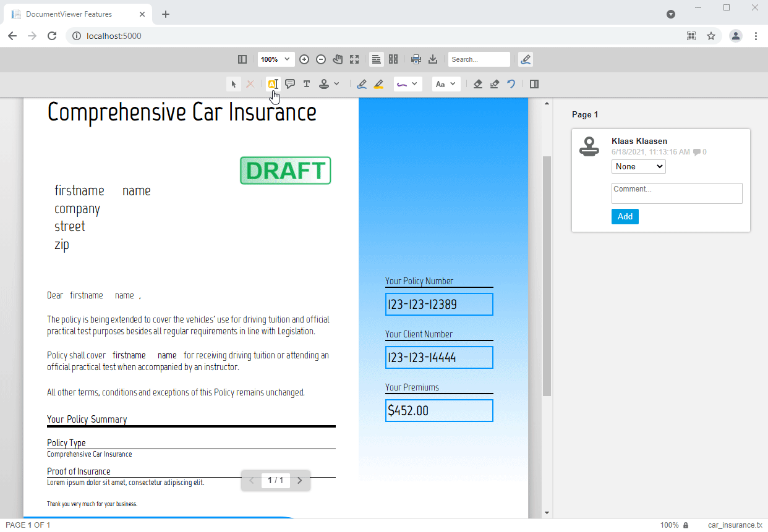This screenshot has height=532, width=768.
Task: Open a new browser tab
Action: point(166,14)
